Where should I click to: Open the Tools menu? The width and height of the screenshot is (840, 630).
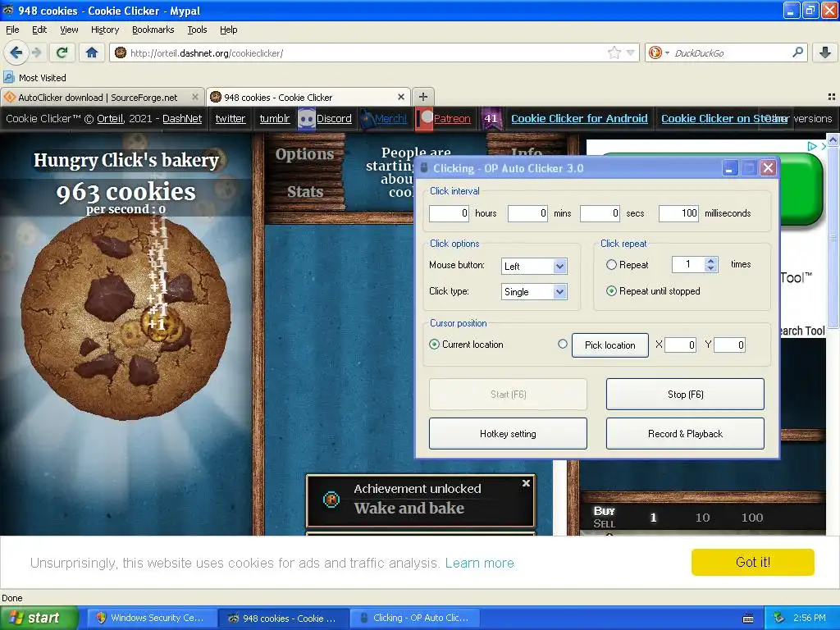point(197,30)
